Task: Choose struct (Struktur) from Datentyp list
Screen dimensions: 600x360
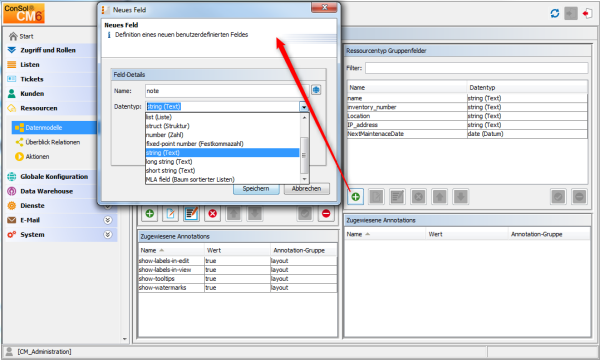Action: coord(223,126)
